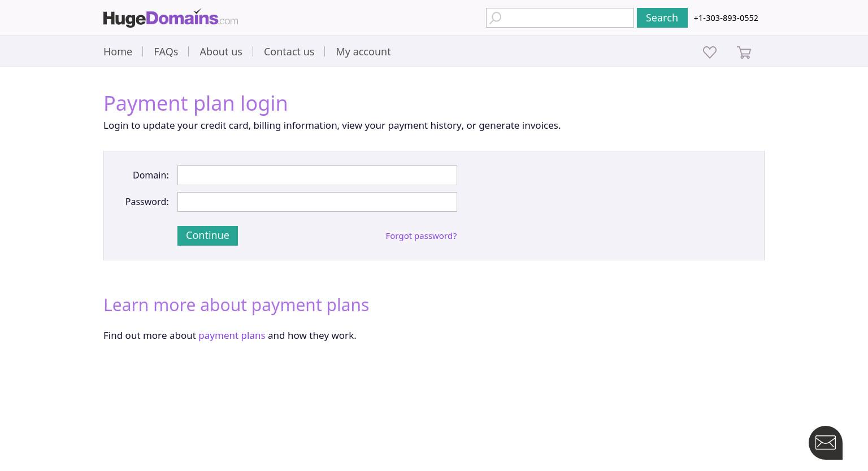Click the magnifier icon in search box
Screen dimensions: 868x471
[496, 18]
